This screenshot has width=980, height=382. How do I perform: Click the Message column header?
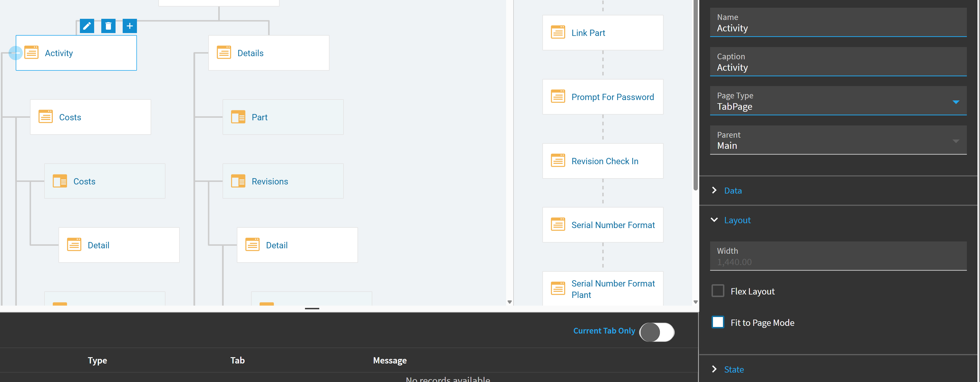point(389,360)
